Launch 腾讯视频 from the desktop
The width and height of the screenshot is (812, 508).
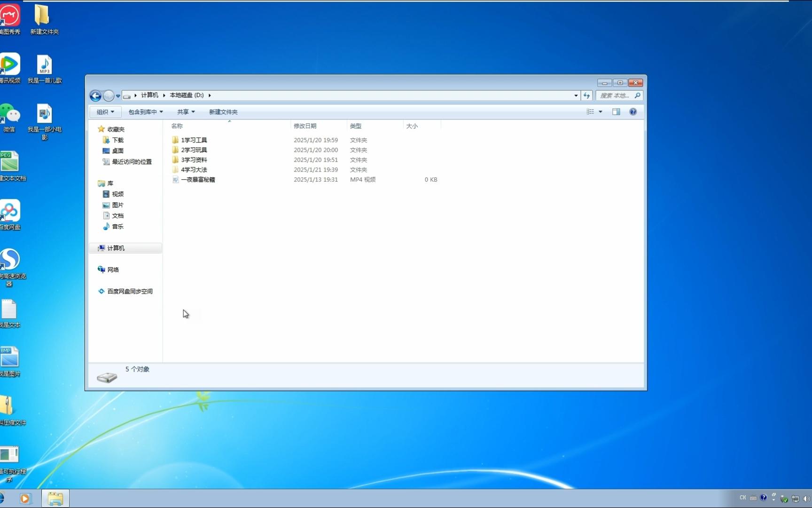10,63
